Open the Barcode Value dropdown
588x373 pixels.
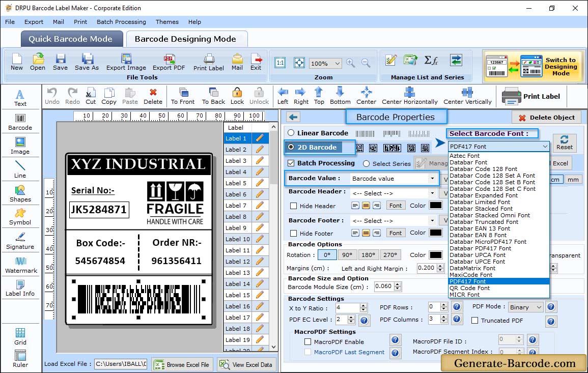(432, 179)
